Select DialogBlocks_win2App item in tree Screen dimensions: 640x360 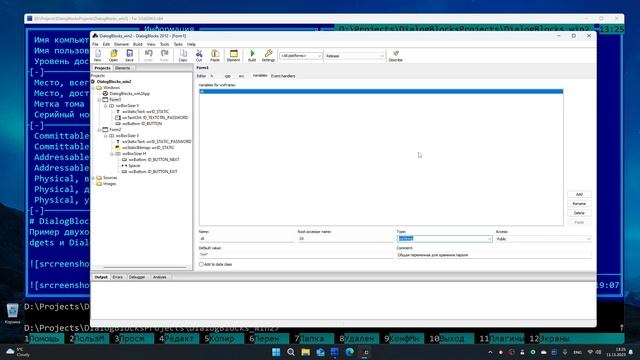(129, 93)
